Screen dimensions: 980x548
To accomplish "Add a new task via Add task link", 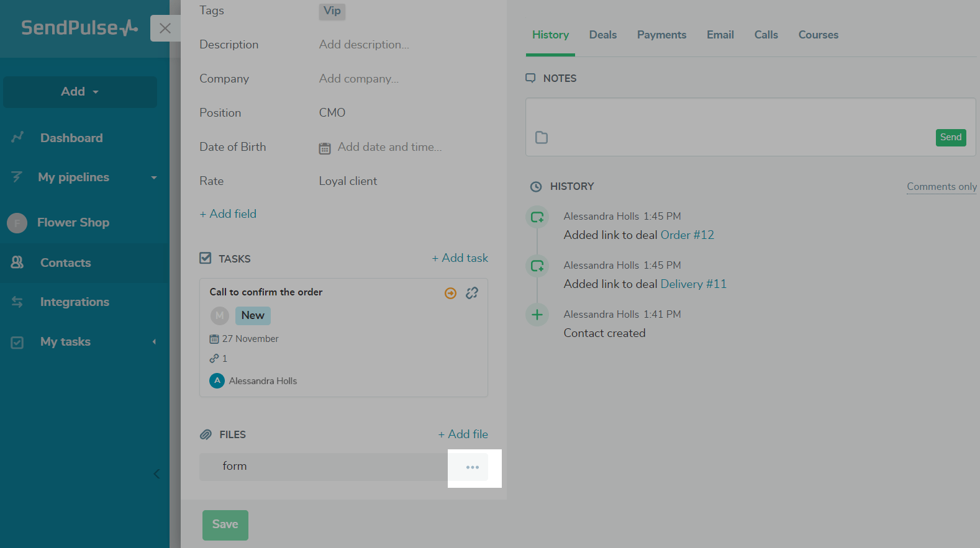I will [x=460, y=258].
